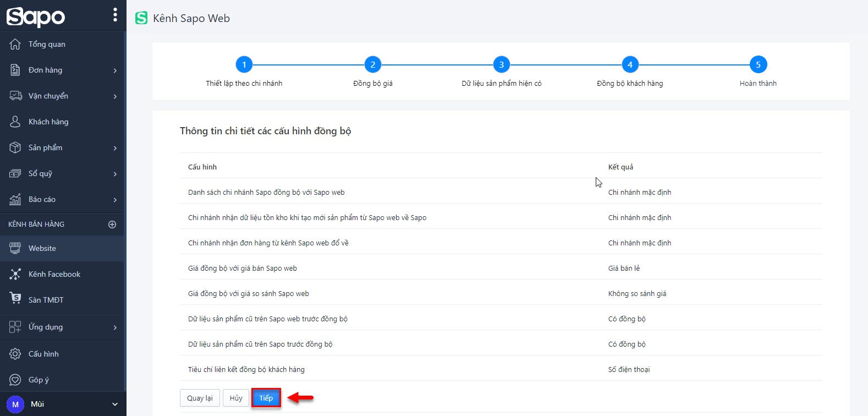
Task: Click the heading Thông tin chi tiết các cấu hình
Action: [x=265, y=131]
